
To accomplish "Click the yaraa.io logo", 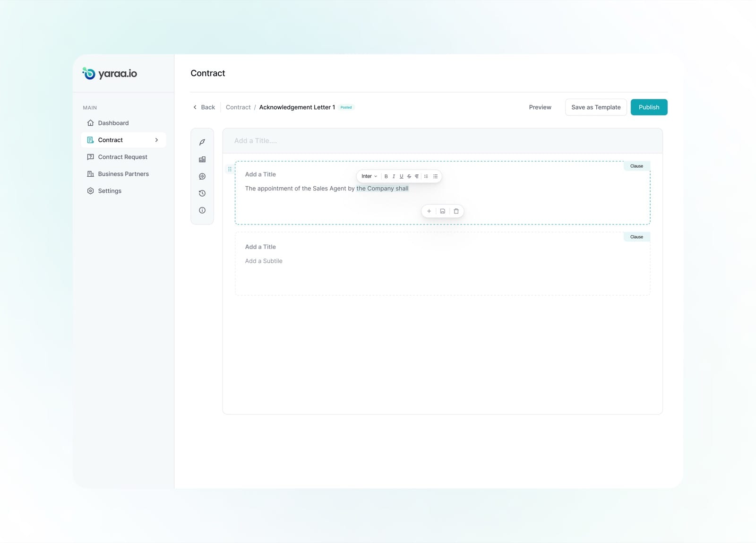I will point(110,73).
